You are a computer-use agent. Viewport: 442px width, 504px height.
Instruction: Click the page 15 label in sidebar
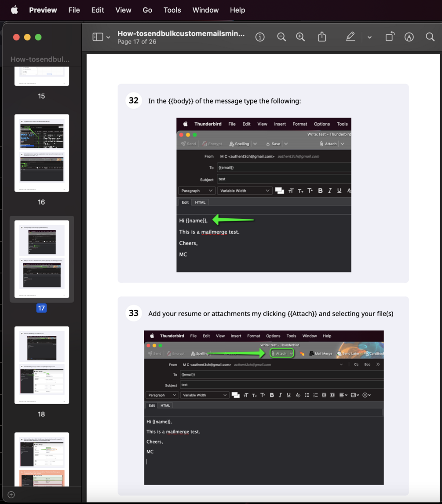(41, 96)
